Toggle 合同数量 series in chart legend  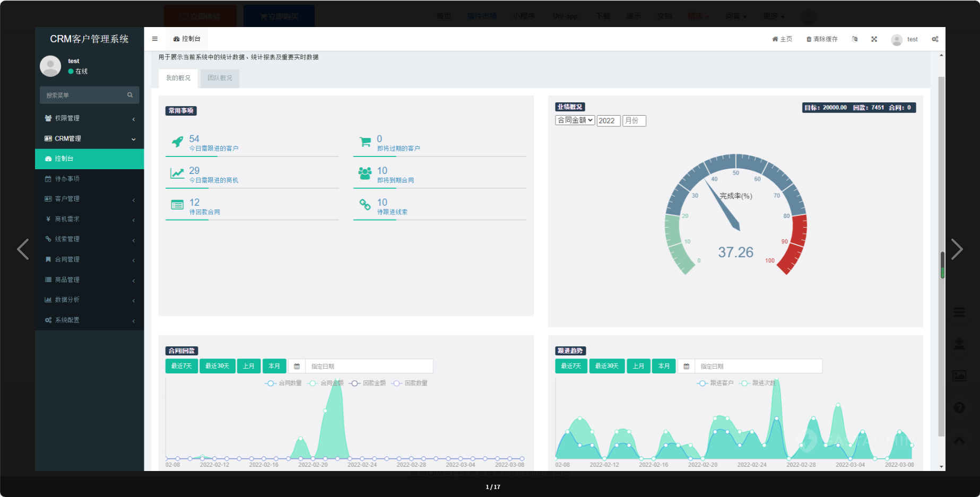pyautogui.click(x=283, y=383)
